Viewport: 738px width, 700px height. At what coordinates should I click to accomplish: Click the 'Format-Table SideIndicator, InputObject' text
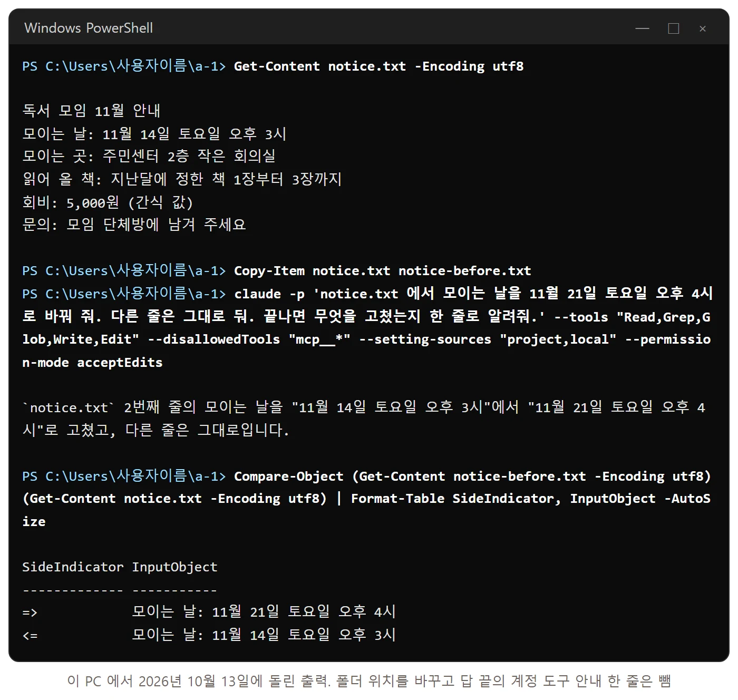(x=503, y=499)
